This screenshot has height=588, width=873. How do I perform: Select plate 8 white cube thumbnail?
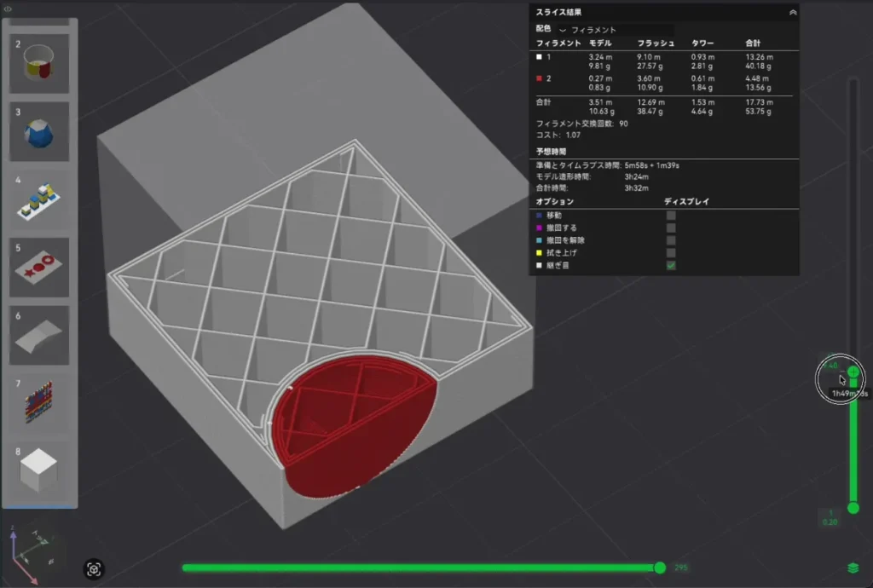39,471
